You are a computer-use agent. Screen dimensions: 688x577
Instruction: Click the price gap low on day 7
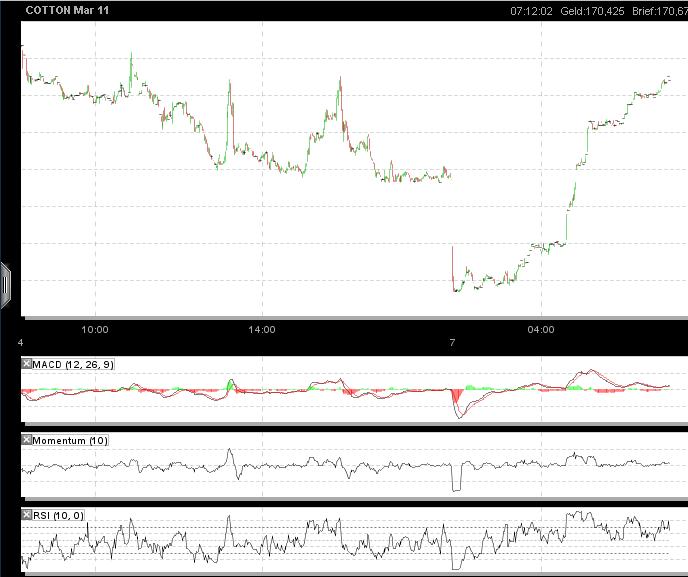click(456, 289)
